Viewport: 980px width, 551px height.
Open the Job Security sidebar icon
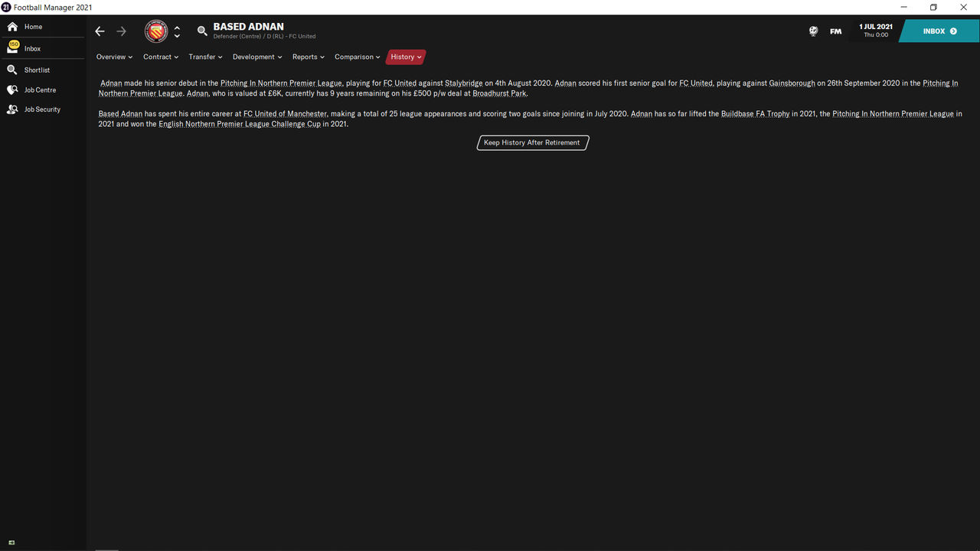(12, 109)
